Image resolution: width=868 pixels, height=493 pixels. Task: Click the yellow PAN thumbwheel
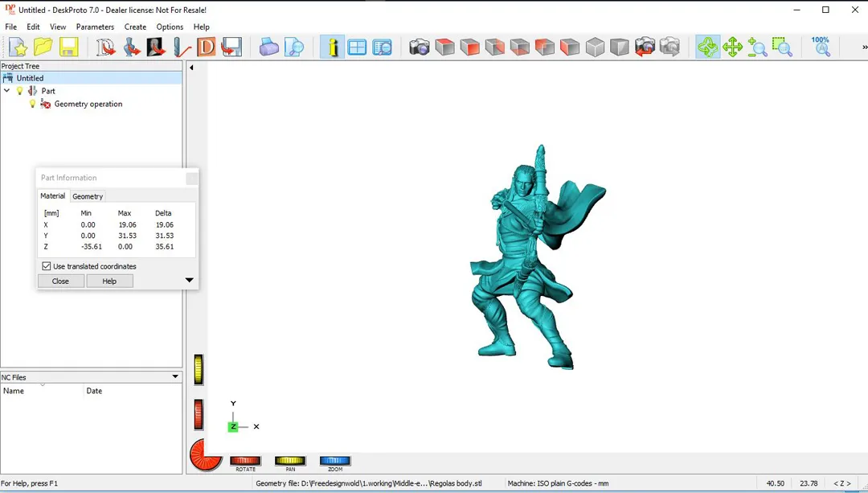pos(290,460)
